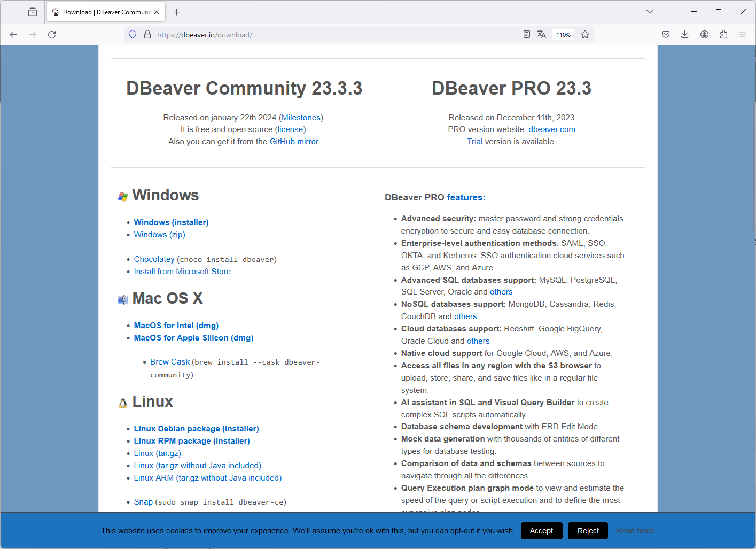Viewport: 756px width, 549px height.
Task: Accept the website cookies
Action: click(x=541, y=531)
